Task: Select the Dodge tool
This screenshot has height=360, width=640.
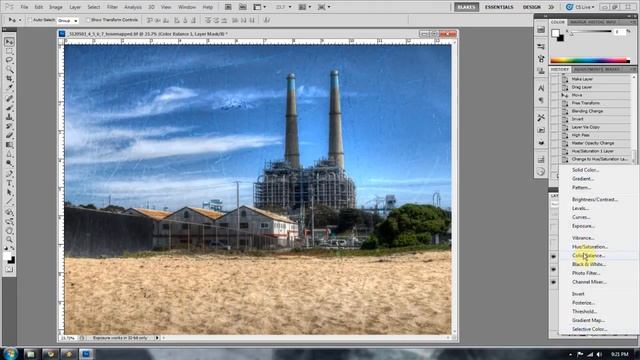Action: [9, 163]
